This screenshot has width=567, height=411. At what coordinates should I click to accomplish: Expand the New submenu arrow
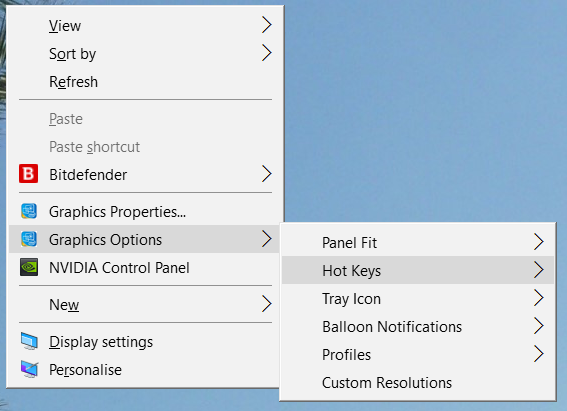point(267,304)
